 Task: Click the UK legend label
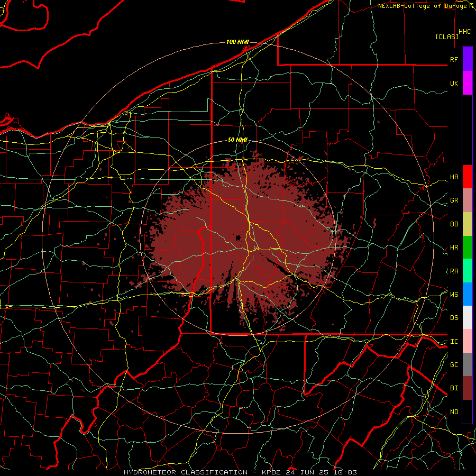pos(454,83)
